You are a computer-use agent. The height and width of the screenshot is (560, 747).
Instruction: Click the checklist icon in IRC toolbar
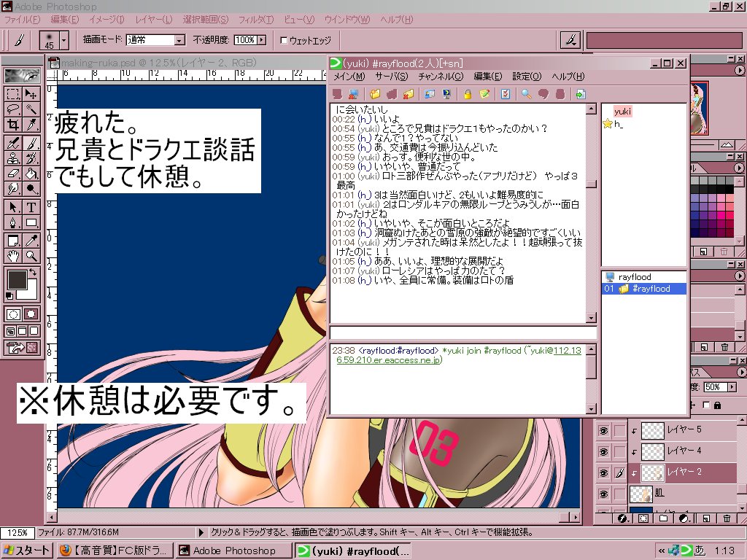(506, 94)
